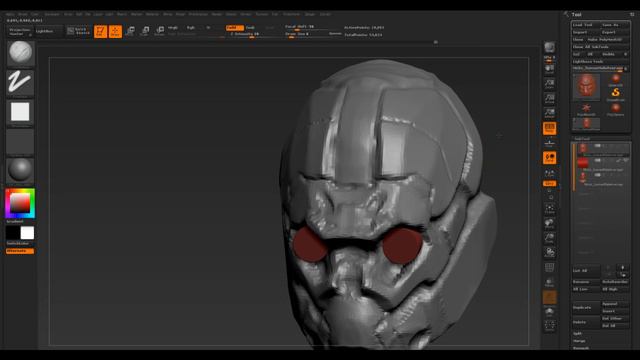Viewport: 640px width, 360px height.
Task: Open the Preferences menu
Action: (198, 14)
